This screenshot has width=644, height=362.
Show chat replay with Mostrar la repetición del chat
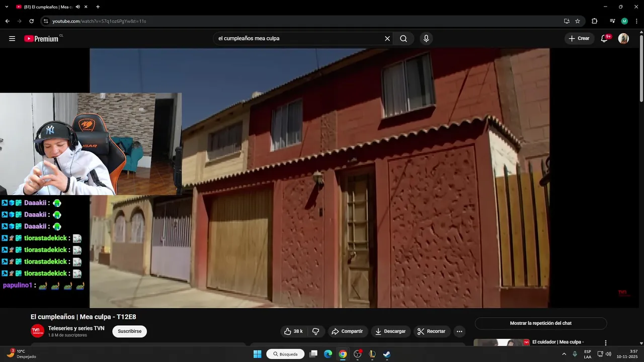click(541, 323)
